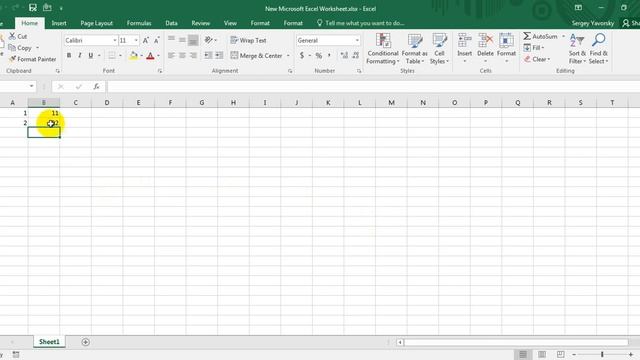Open the Fill dropdown

(x=534, y=48)
